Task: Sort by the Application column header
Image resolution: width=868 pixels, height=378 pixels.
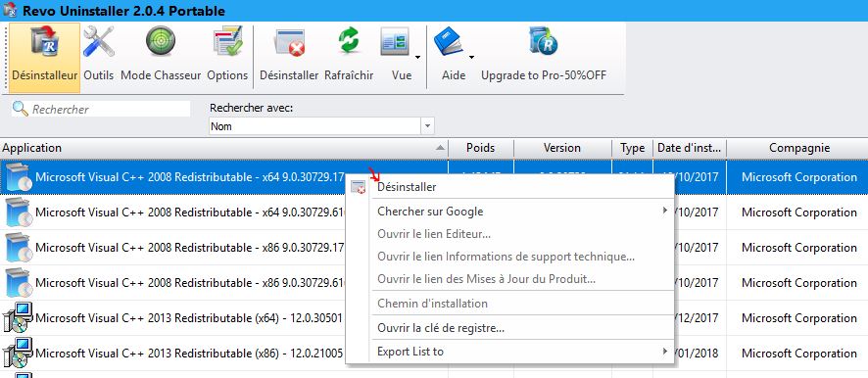Action: point(223,148)
